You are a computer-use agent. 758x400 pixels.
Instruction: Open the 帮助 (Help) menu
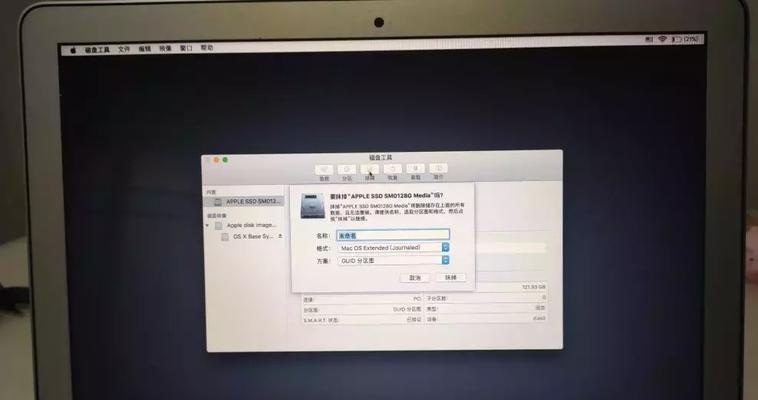207,48
